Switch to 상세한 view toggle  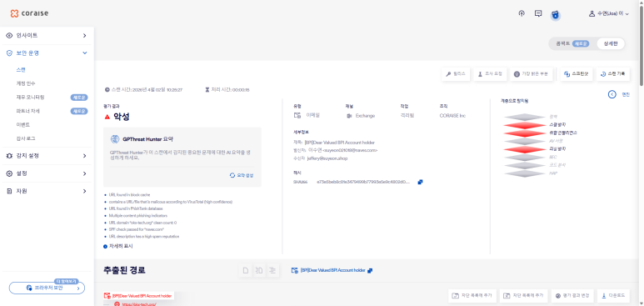click(x=611, y=43)
